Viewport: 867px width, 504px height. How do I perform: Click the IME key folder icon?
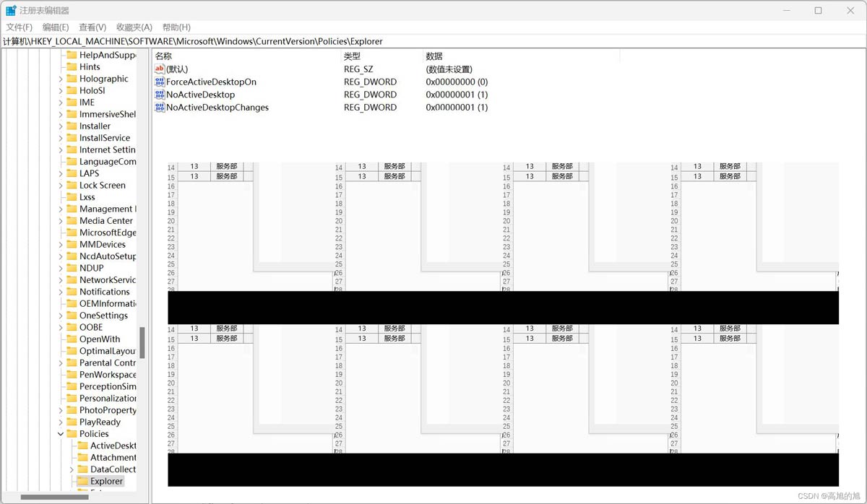[72, 103]
